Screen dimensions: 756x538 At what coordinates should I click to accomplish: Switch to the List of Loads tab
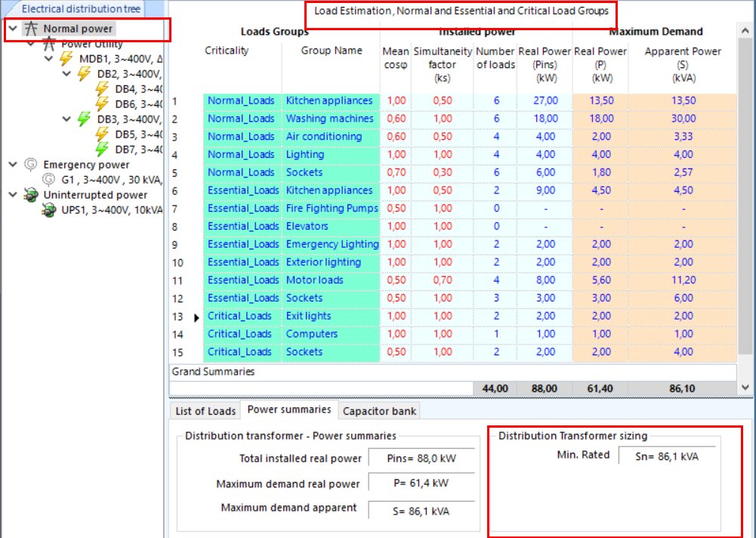click(204, 410)
